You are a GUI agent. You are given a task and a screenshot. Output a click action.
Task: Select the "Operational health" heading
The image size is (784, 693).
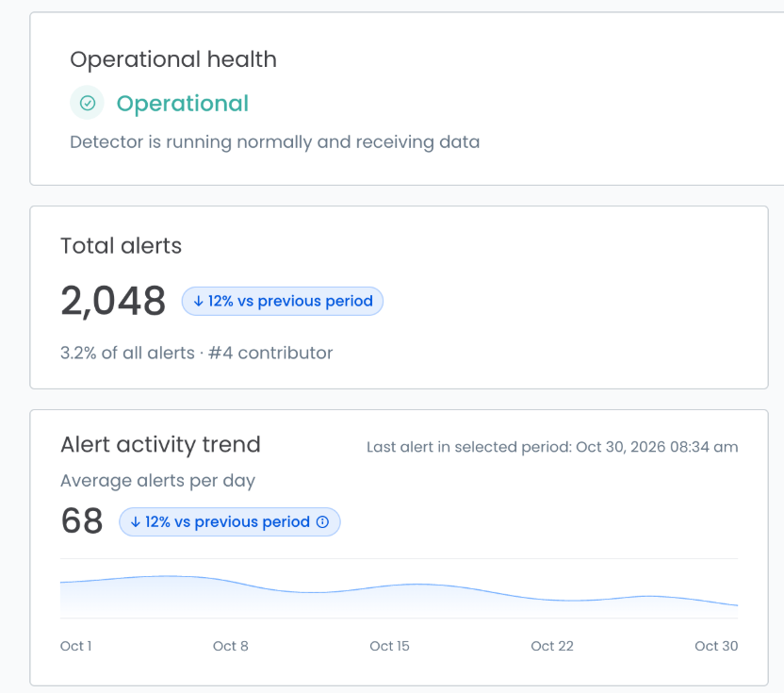tap(173, 59)
